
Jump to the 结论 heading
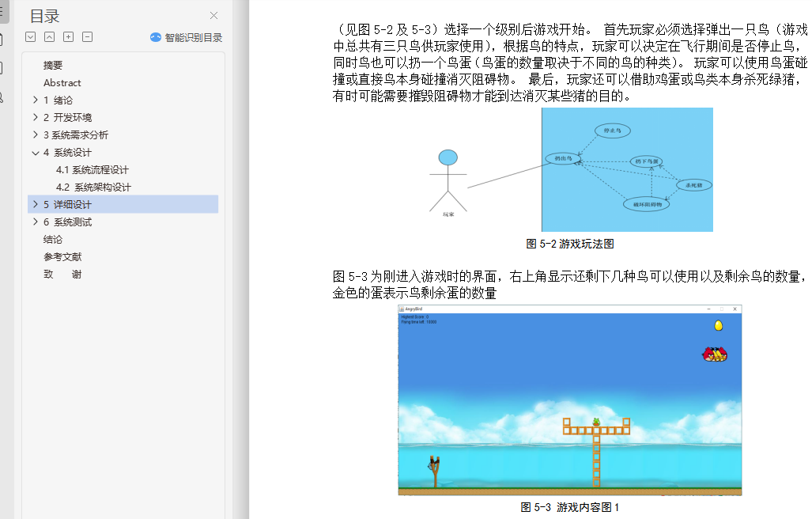(x=53, y=240)
